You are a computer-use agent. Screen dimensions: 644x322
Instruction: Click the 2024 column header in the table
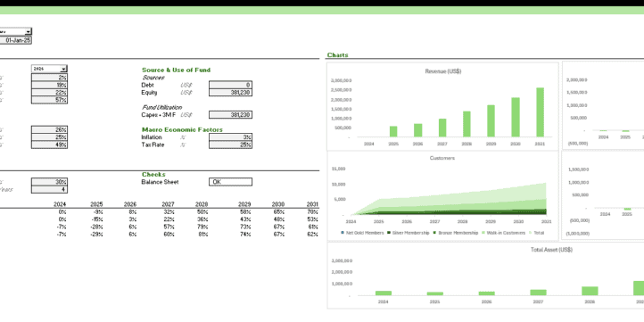pos(60,204)
